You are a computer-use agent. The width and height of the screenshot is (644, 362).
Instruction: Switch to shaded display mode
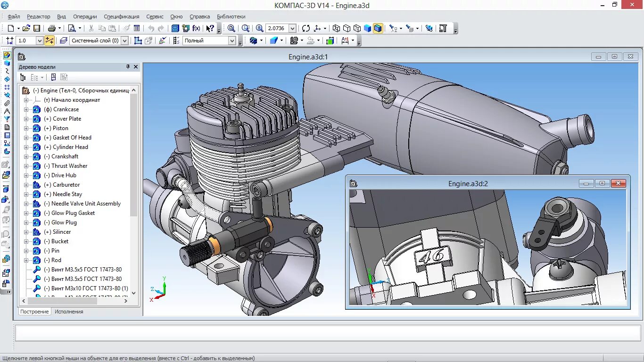tap(368, 28)
